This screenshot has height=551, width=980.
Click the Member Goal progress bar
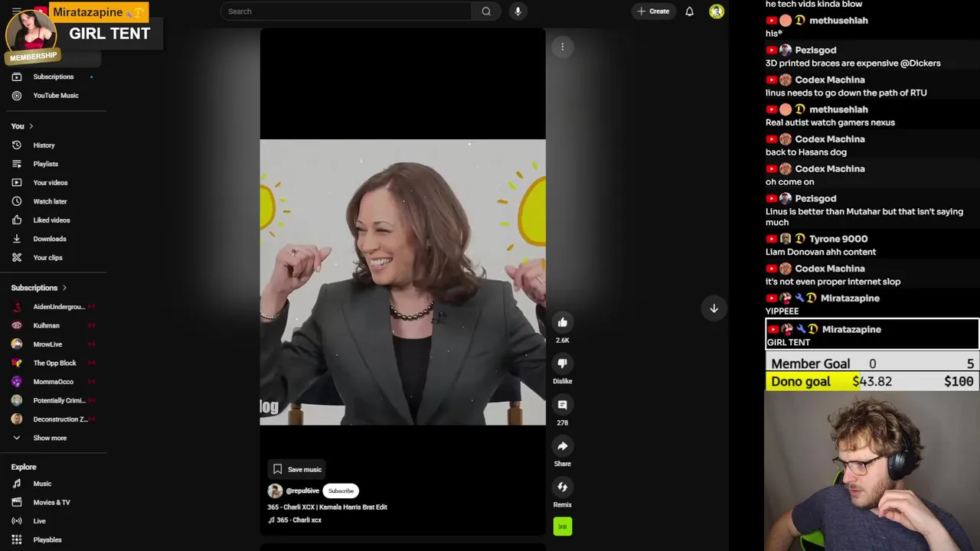click(873, 364)
